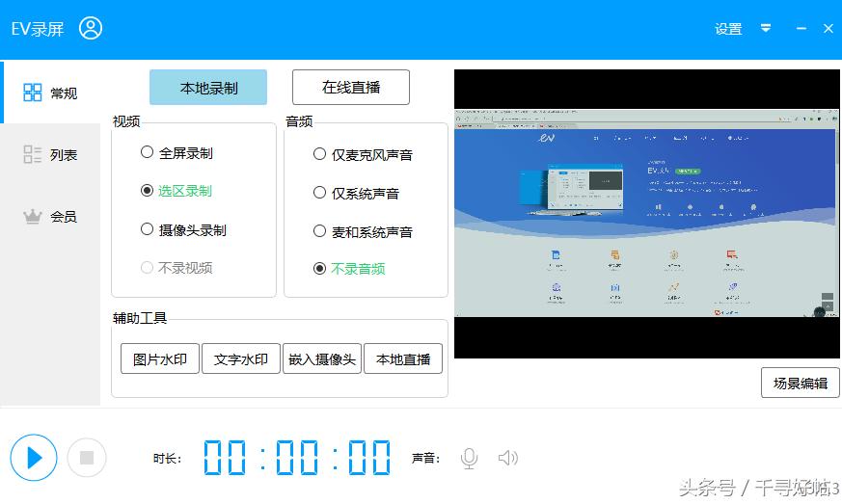Click the 00:00:00 duration timer display
This screenshot has height=504, width=842.
pos(297,458)
